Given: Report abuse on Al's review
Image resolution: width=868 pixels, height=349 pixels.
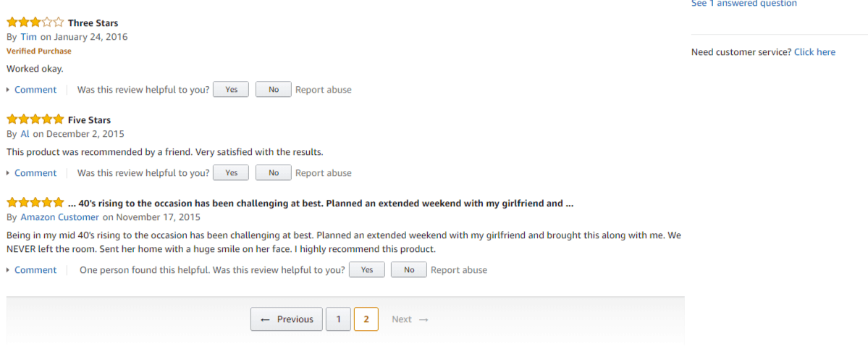Looking at the screenshot, I should pyautogui.click(x=324, y=173).
